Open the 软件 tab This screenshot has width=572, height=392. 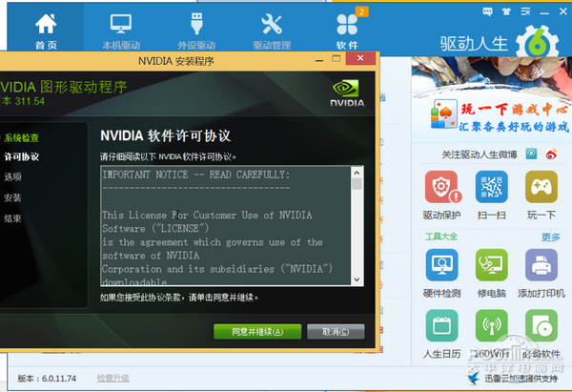pyautogui.click(x=347, y=31)
